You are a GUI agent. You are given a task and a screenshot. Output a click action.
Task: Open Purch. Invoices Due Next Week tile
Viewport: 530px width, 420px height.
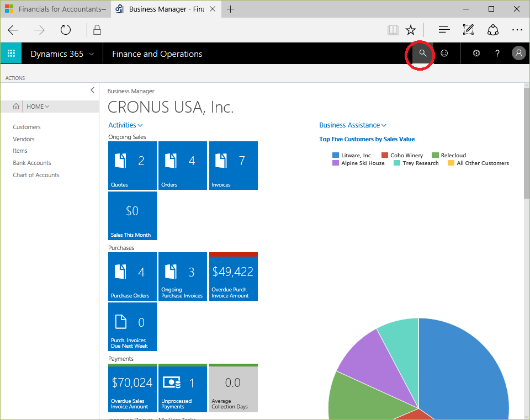pyautogui.click(x=132, y=327)
